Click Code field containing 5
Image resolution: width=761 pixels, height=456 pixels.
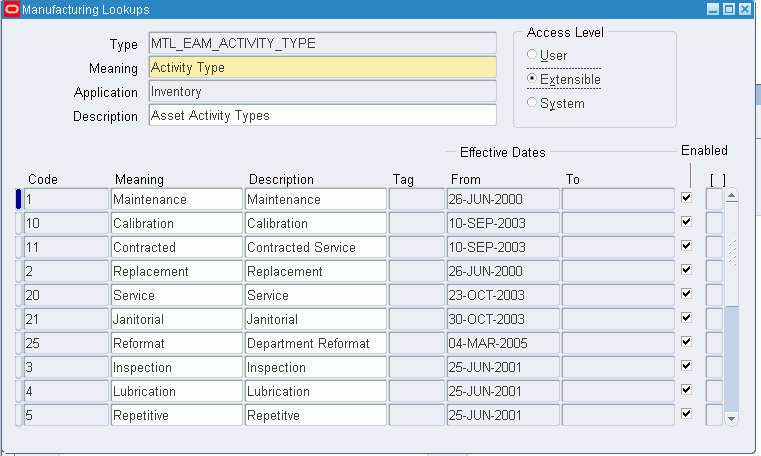click(x=66, y=415)
